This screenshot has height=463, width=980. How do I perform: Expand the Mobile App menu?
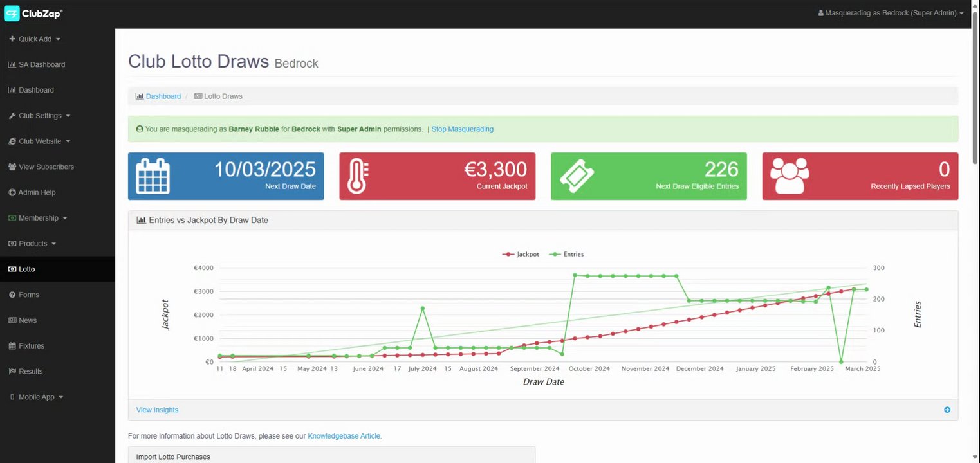click(x=37, y=397)
